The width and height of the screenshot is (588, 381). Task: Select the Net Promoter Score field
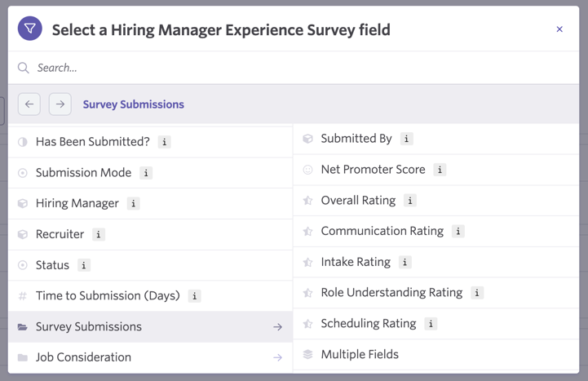click(x=436, y=170)
